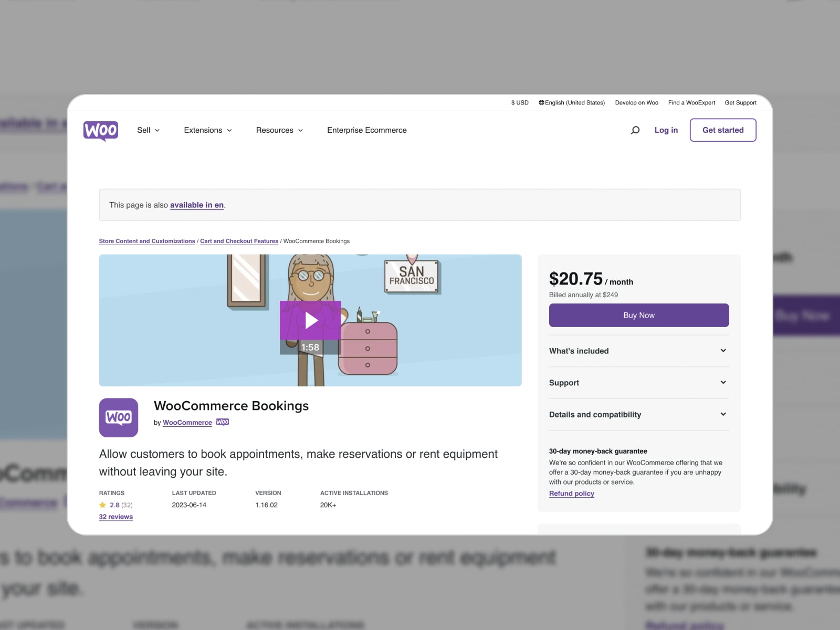Click the 1.16.02 version number

266,505
